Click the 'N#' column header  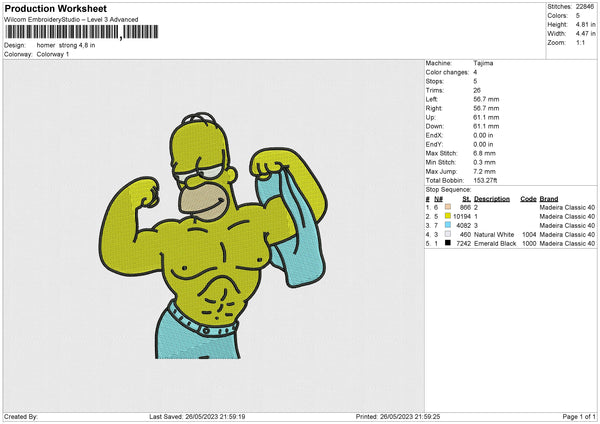[x=439, y=199]
